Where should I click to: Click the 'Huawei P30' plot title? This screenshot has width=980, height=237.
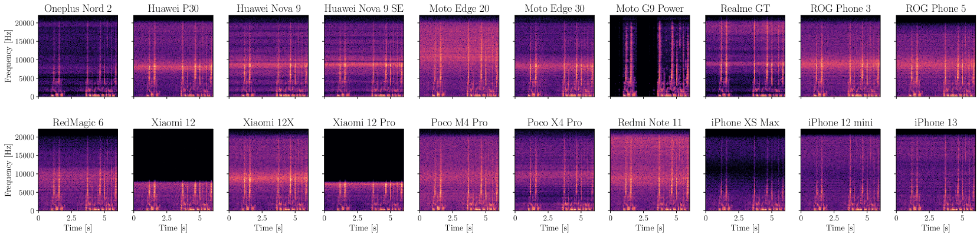pyautogui.click(x=173, y=9)
